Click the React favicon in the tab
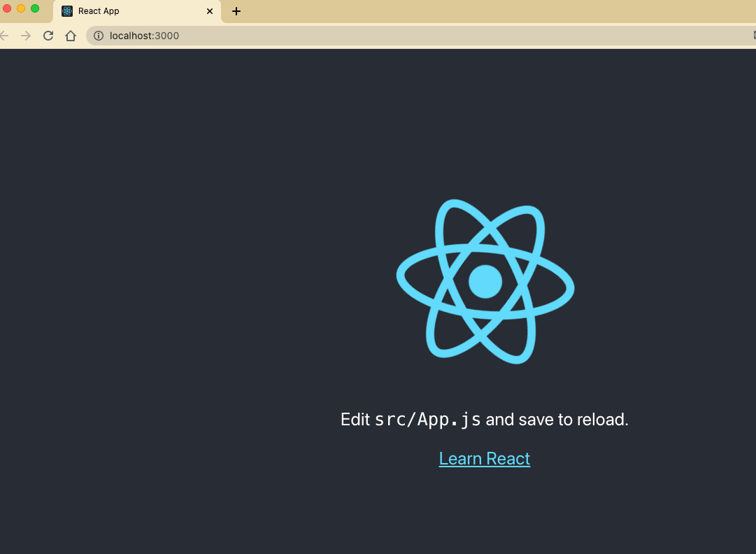The height and width of the screenshot is (554, 756). point(67,11)
